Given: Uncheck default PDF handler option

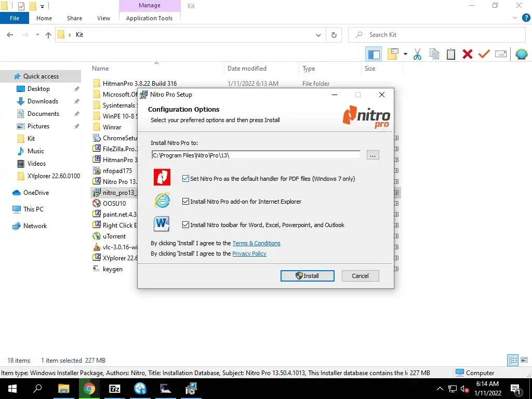Looking at the screenshot, I should [x=185, y=179].
